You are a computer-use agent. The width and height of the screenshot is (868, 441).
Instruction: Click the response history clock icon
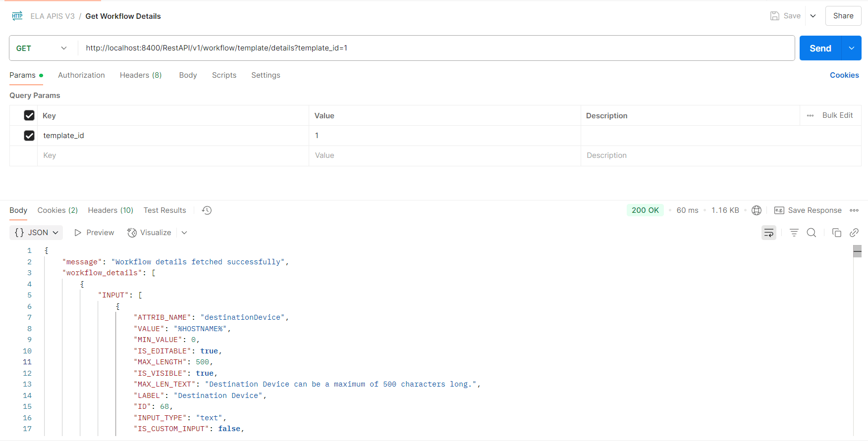pyautogui.click(x=207, y=210)
